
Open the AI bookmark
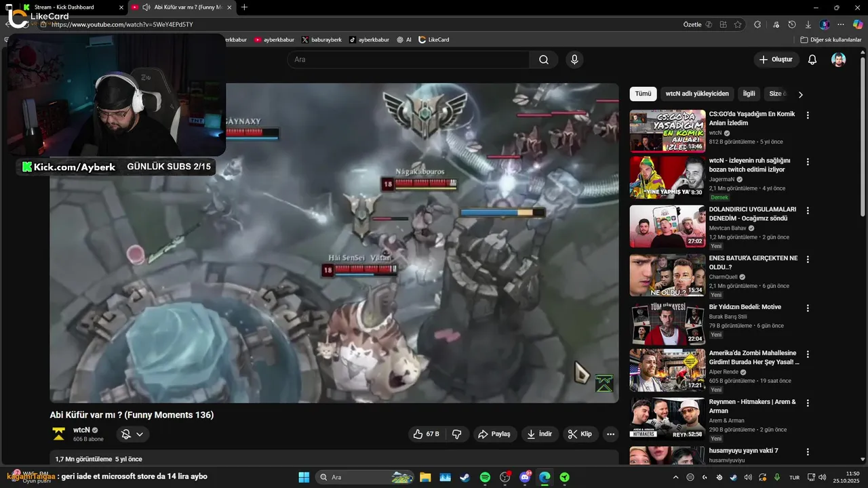coord(404,40)
